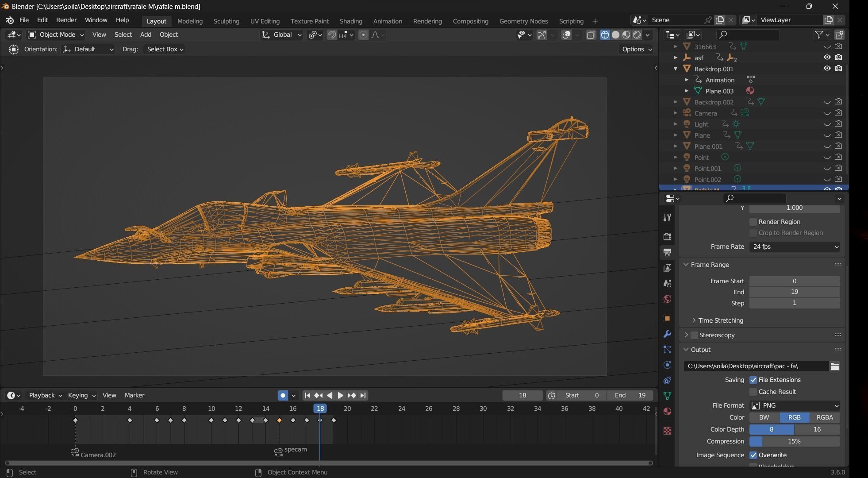Open the timeline Keying popover
This screenshot has height=478, width=868.
[81, 396]
